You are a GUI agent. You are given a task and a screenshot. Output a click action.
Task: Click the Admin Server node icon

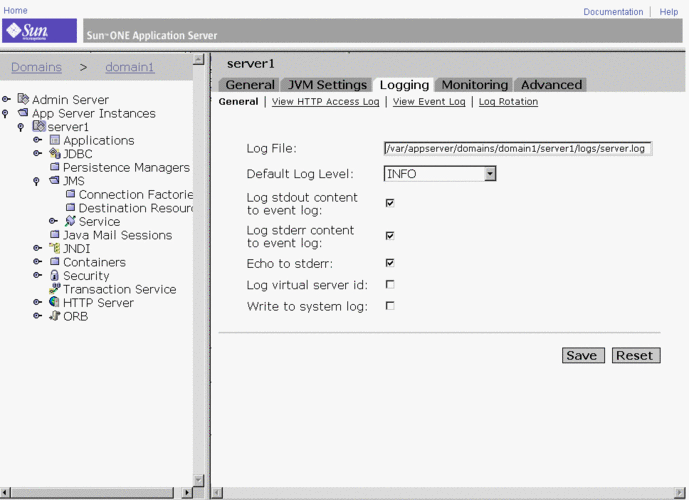click(x=23, y=99)
